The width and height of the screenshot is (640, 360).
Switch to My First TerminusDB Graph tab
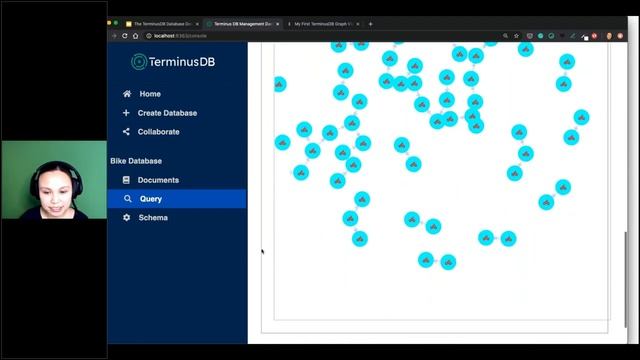[x=323, y=24]
